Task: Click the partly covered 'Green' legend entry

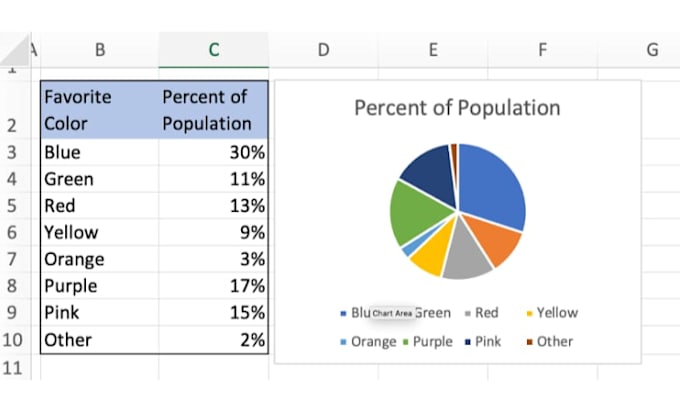Action: [433, 313]
